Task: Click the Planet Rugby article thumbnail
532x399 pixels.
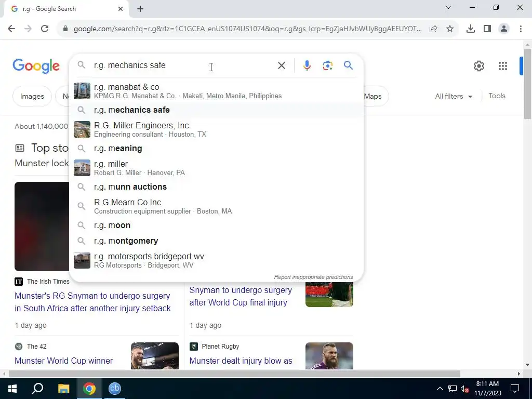Action: 329,355
